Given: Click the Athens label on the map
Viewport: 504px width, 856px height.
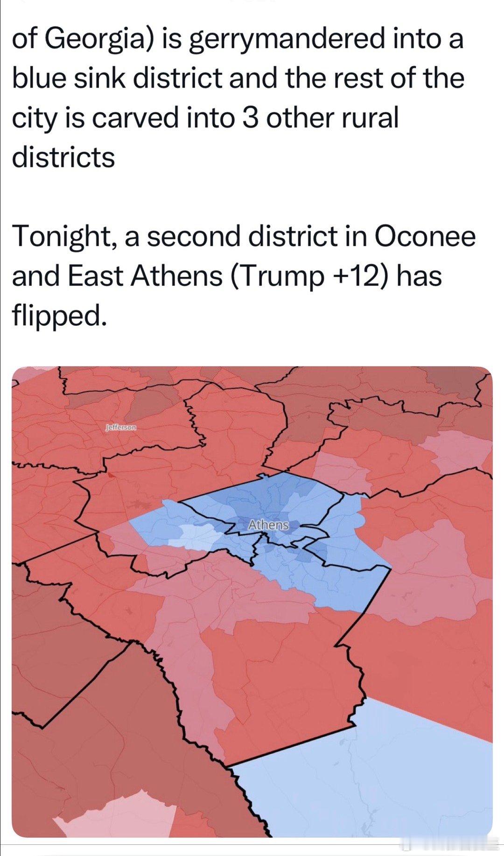Looking at the screenshot, I should [268, 525].
